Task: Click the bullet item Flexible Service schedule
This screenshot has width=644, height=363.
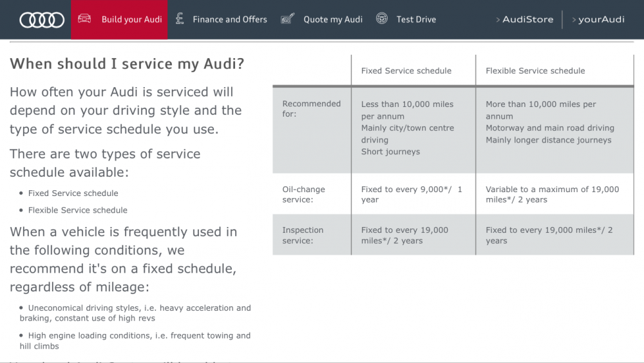Action: coord(78,210)
